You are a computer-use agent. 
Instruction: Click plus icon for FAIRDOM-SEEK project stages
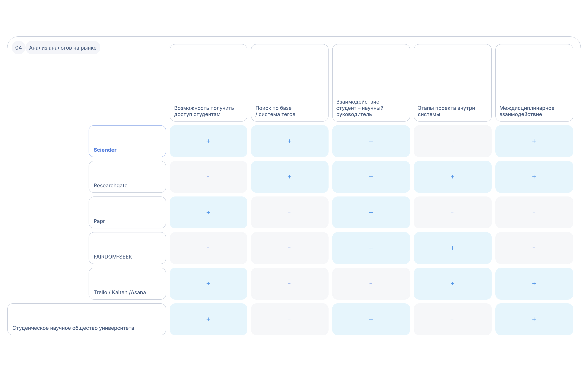[452, 248]
